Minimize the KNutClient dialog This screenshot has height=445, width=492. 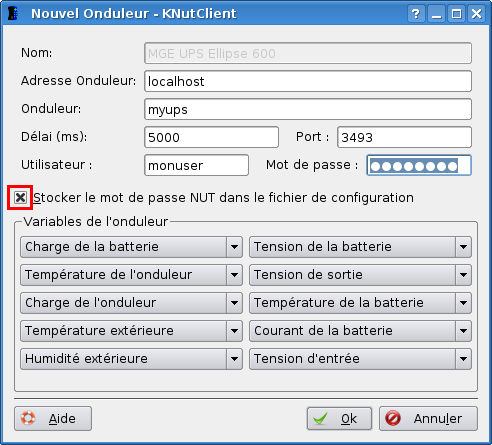436,14
